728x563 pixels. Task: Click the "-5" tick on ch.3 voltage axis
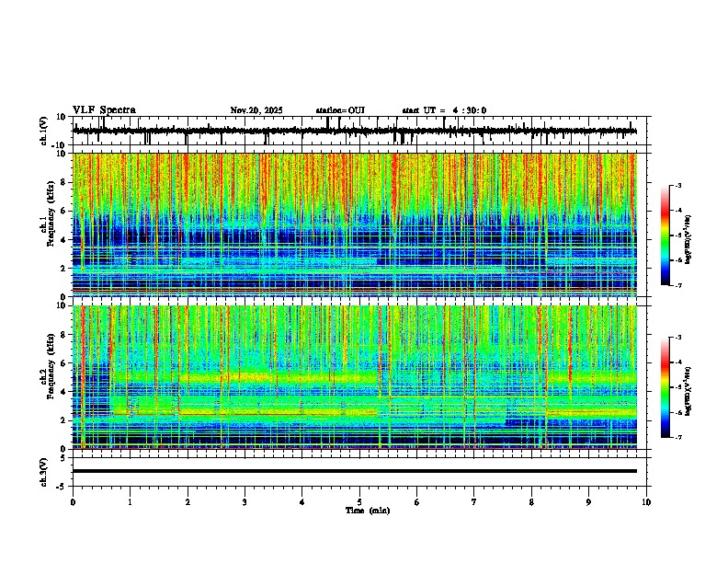(x=62, y=487)
